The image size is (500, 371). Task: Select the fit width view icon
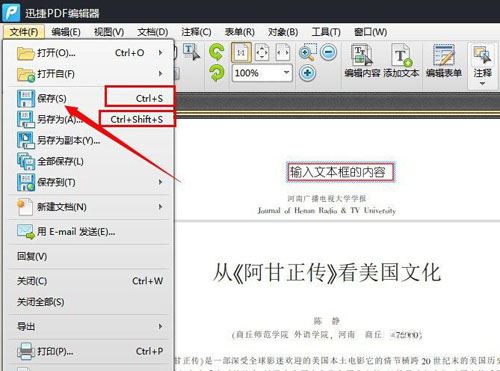(x=283, y=52)
